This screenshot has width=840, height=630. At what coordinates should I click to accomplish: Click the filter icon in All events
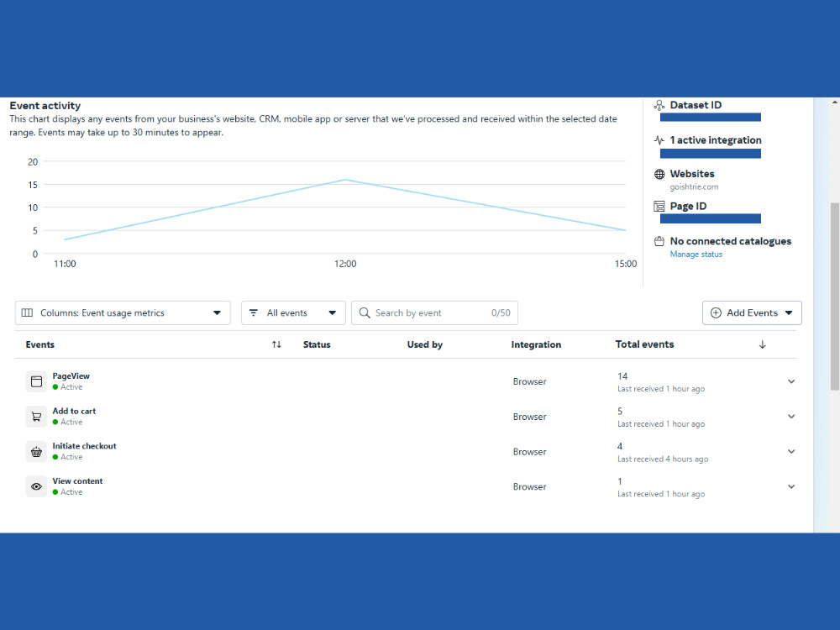point(254,312)
